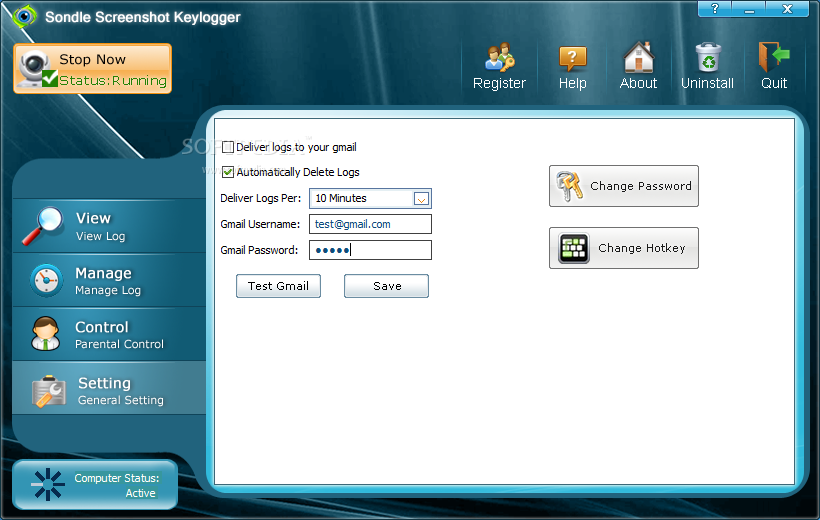Click the magnifying glass View icon
This screenshot has width=820, height=520.
43,225
